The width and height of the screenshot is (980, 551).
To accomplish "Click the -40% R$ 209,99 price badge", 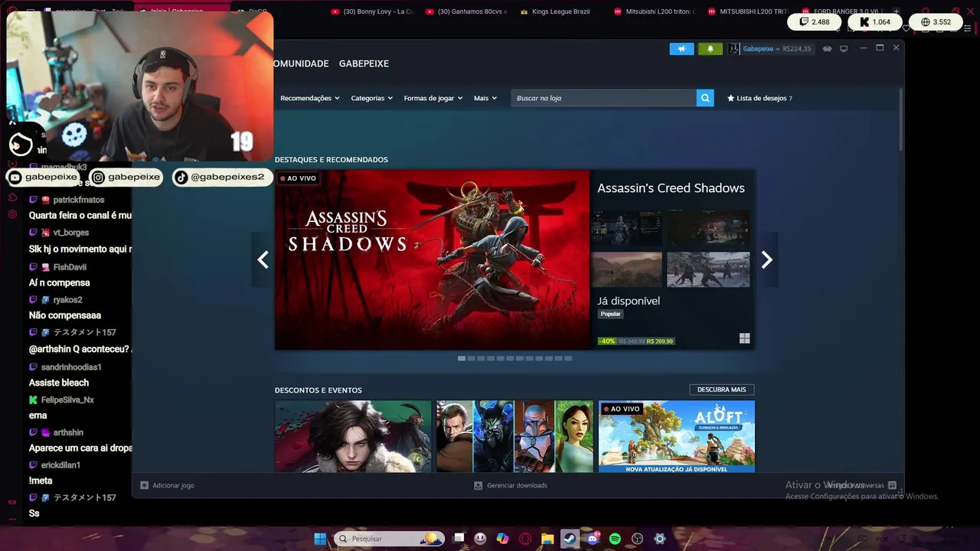I will coord(636,341).
